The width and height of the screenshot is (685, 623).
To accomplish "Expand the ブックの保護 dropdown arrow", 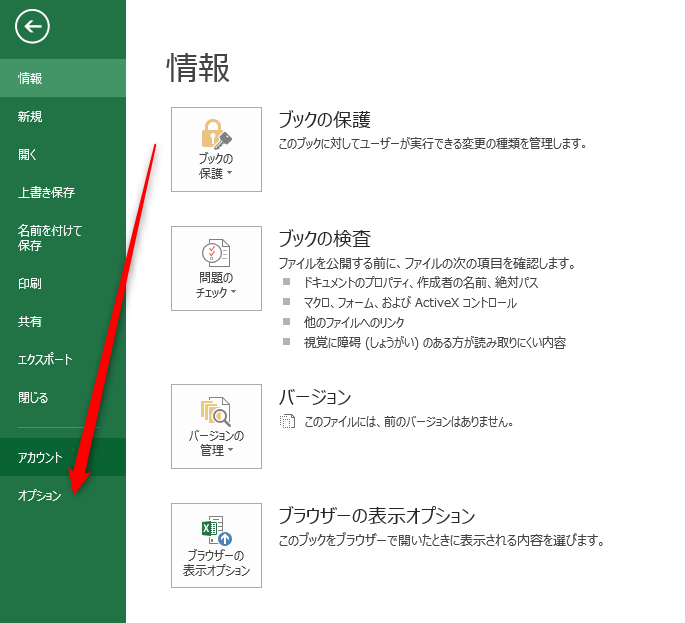I will (x=230, y=173).
